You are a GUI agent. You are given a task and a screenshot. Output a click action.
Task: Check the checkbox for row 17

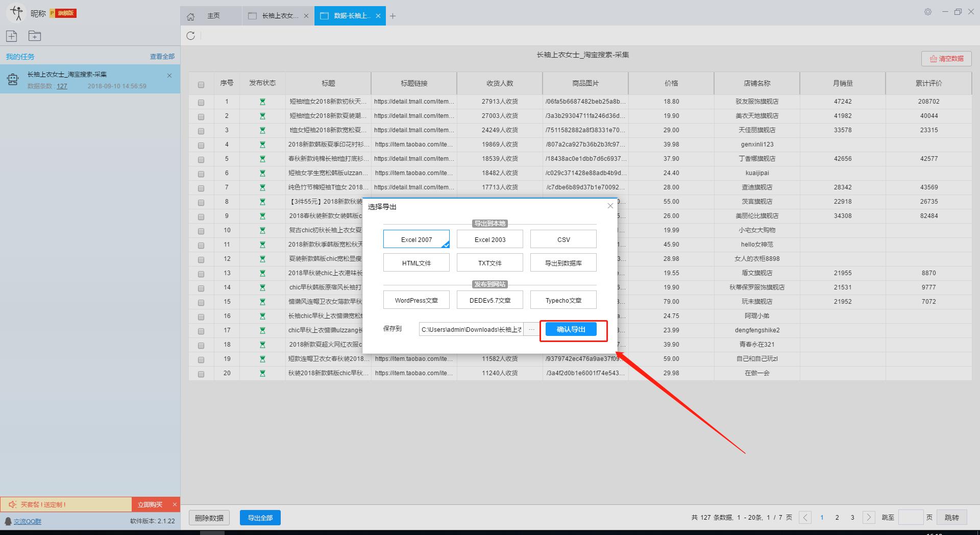pos(201,331)
